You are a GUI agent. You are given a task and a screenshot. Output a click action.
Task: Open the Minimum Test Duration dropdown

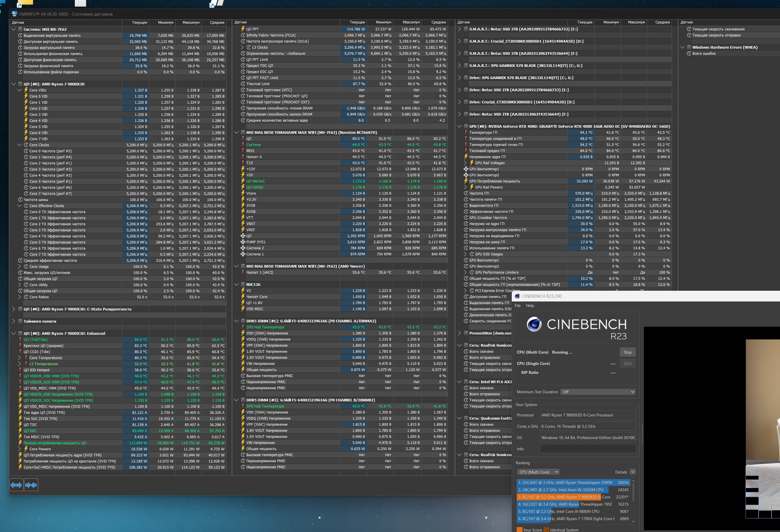[598, 392]
